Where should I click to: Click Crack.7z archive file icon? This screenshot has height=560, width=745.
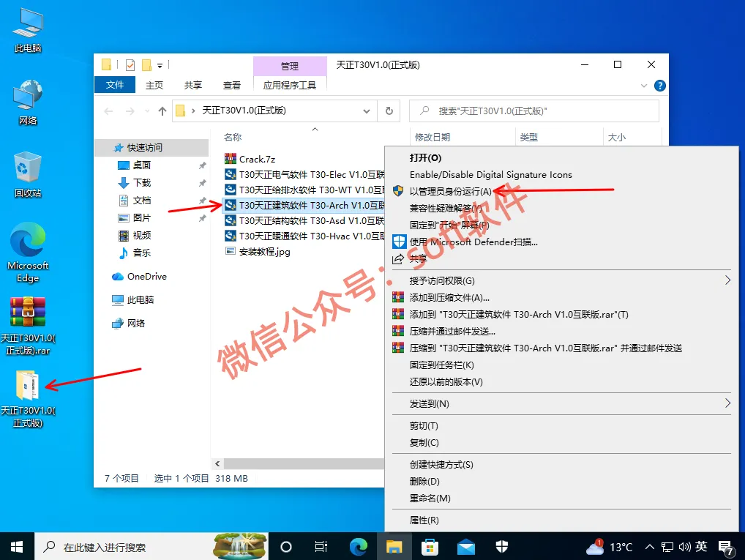tap(231, 159)
